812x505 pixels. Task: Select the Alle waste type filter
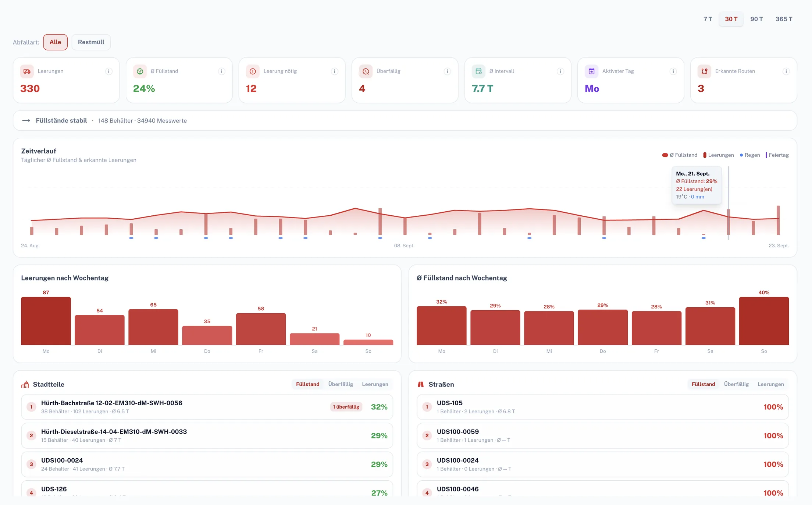tap(55, 42)
